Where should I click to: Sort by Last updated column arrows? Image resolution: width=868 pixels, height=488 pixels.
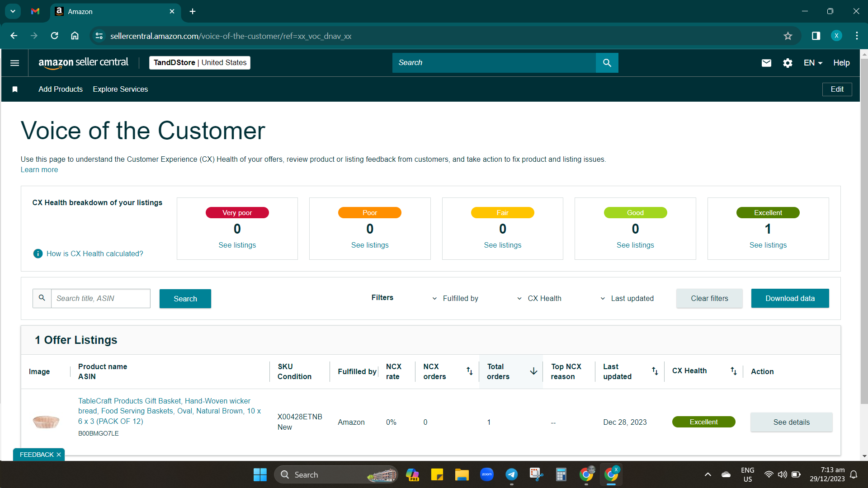pyautogui.click(x=655, y=371)
